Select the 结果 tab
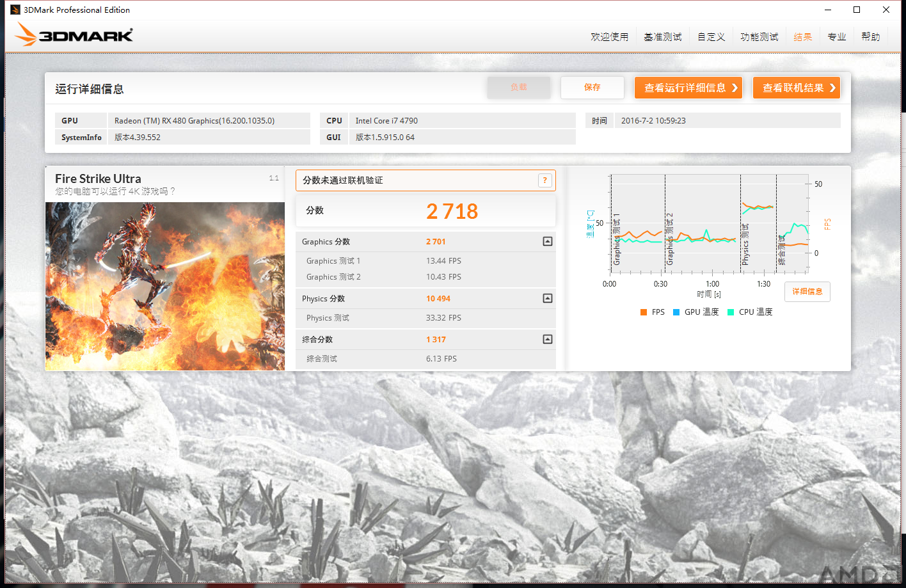This screenshot has height=588, width=906. (802, 36)
